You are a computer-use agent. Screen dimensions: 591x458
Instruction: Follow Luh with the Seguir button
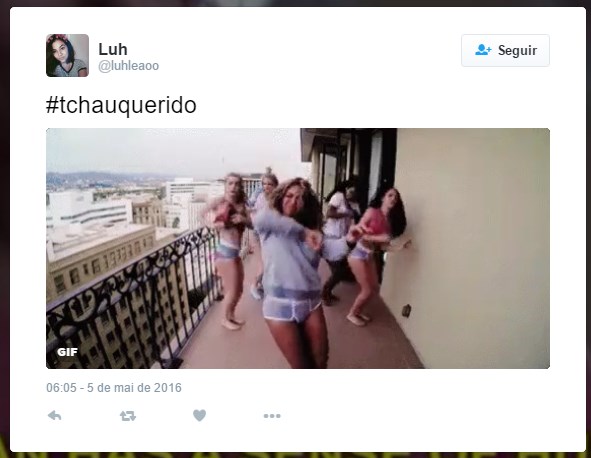(505, 51)
